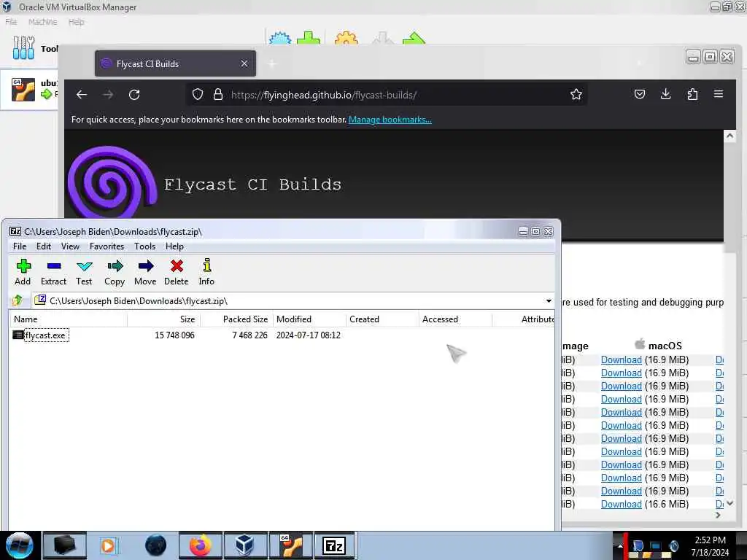The width and height of the screenshot is (747, 560).
Task: Open VirtualBox from the taskbar cube icon
Action: pos(244,545)
